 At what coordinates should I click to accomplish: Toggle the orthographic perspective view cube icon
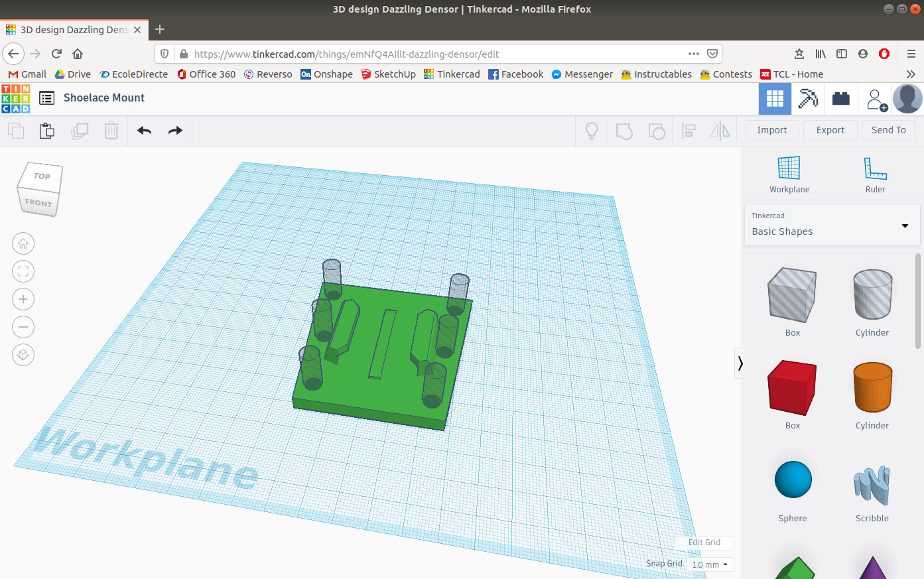[23, 355]
